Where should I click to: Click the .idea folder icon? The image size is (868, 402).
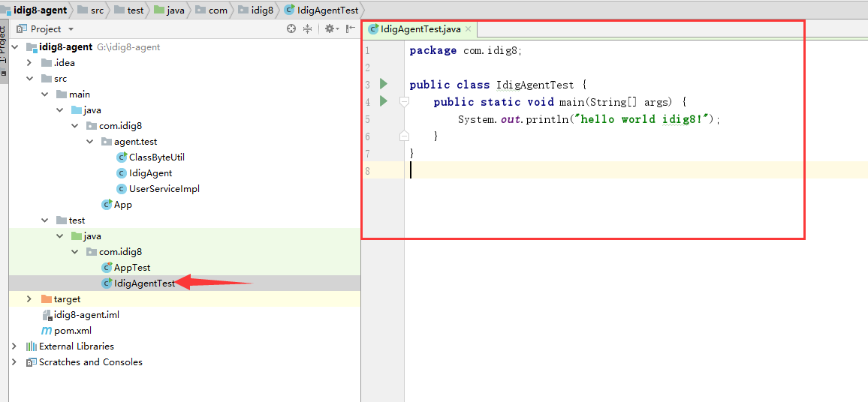47,63
